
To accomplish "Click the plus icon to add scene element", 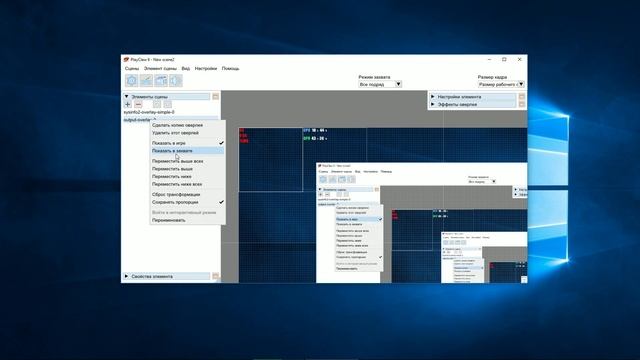I will [127, 104].
